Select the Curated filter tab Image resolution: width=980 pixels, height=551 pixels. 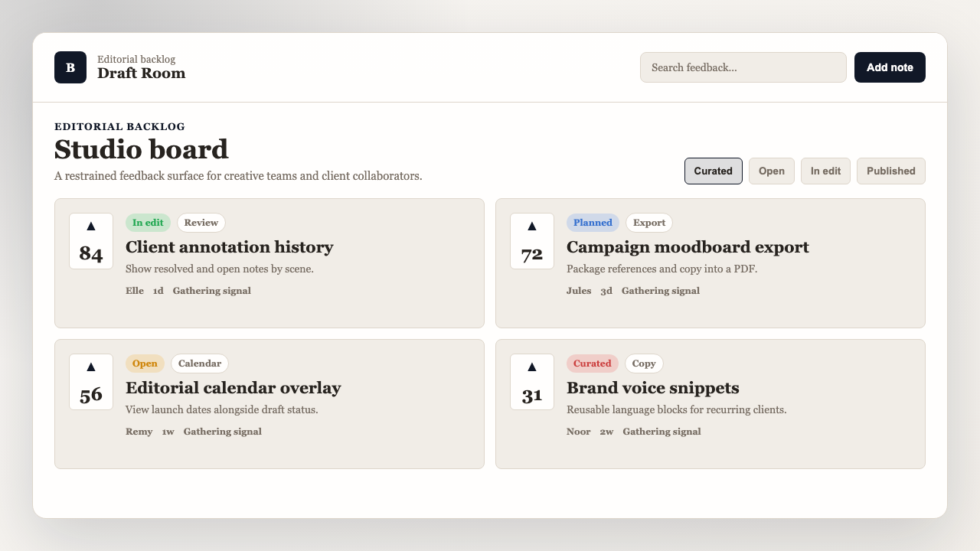(714, 171)
